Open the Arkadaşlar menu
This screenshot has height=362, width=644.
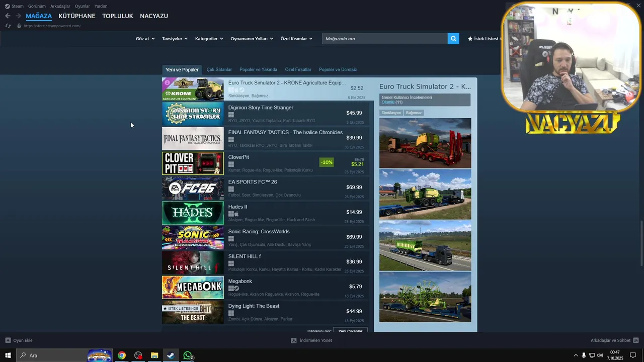pyautogui.click(x=60, y=7)
